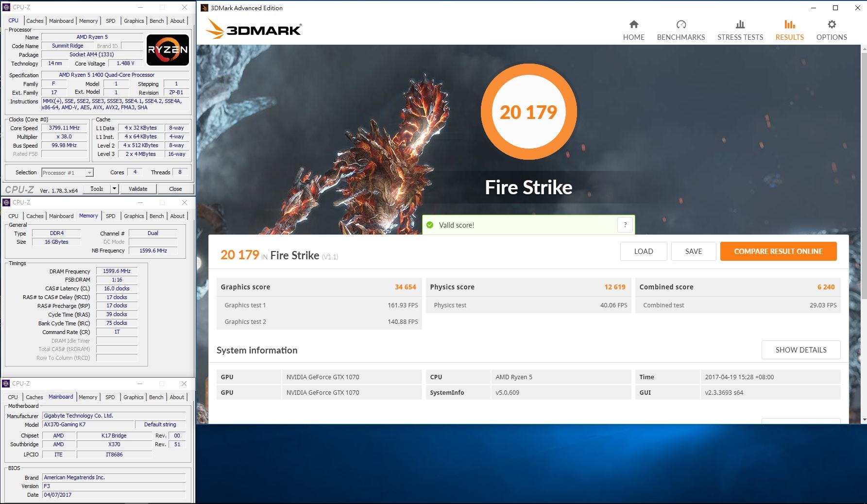867x504 pixels.
Task: Click the Graphics score 34 654 value
Action: [406, 287]
